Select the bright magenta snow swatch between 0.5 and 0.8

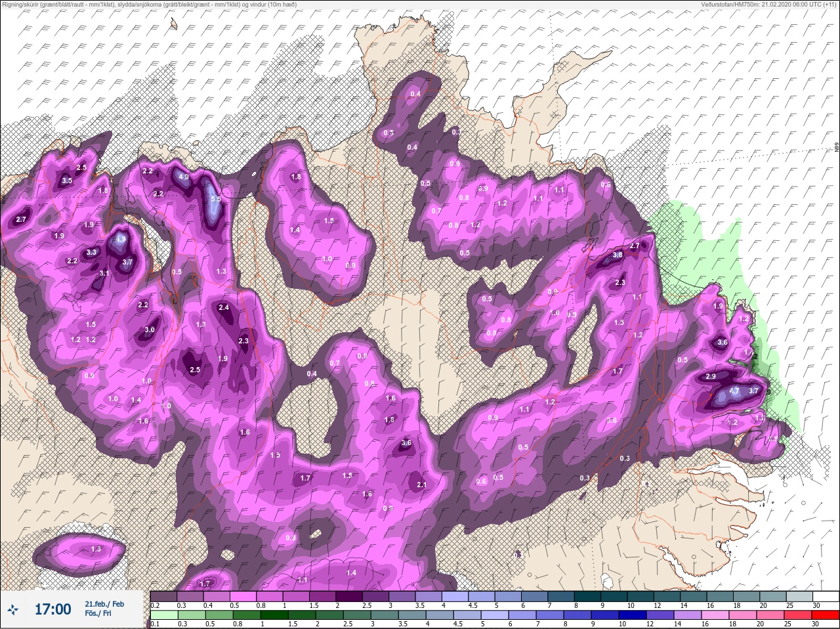coord(243,596)
